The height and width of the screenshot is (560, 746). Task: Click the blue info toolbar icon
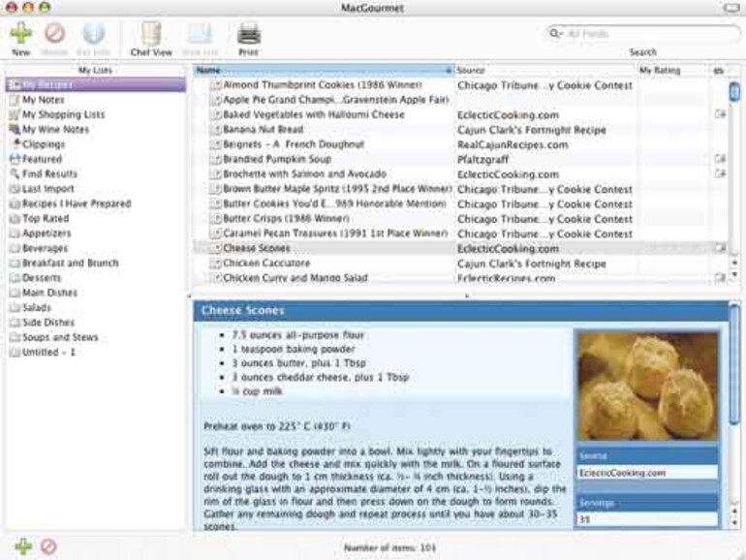[93, 34]
